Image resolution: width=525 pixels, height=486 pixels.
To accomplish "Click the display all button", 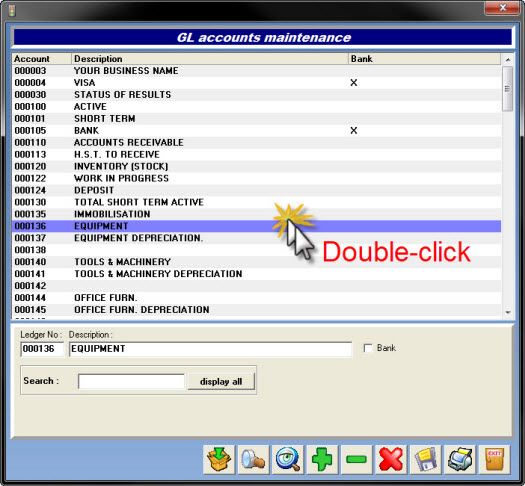I will point(221,382).
